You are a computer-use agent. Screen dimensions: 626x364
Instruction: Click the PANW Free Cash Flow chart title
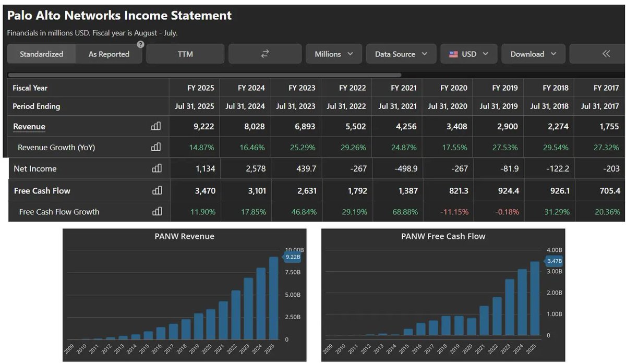tap(443, 236)
